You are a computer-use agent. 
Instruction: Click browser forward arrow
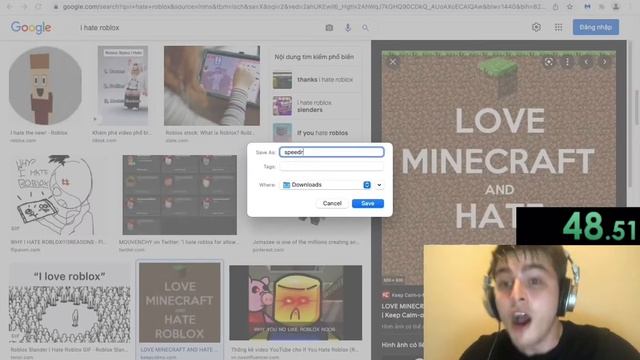pyautogui.click(x=24, y=7)
